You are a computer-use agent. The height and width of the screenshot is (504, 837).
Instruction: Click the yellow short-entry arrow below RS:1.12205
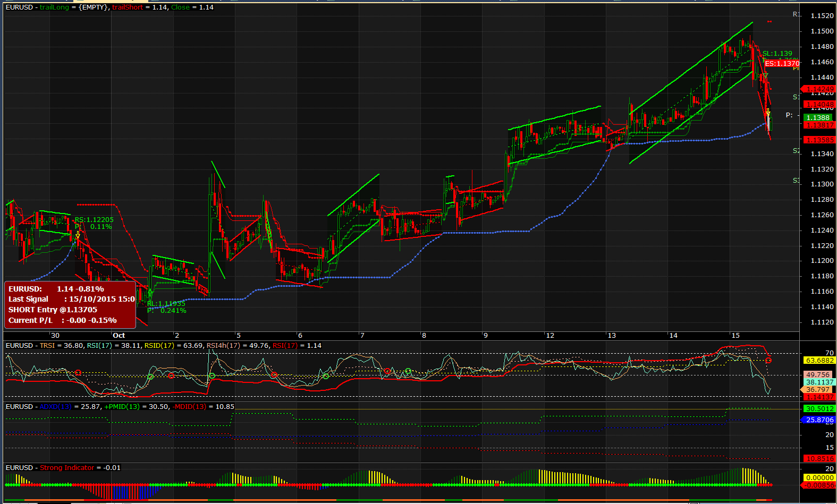(x=78, y=234)
